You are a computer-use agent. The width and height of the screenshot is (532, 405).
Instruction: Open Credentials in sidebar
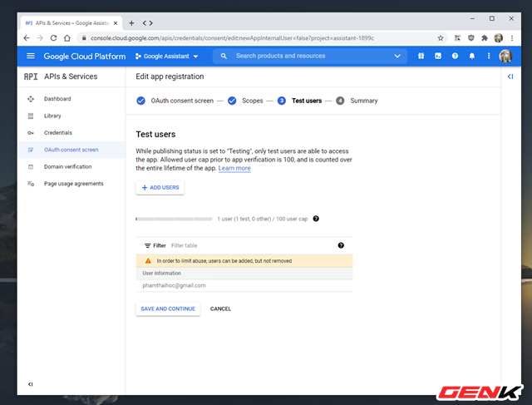(71, 133)
